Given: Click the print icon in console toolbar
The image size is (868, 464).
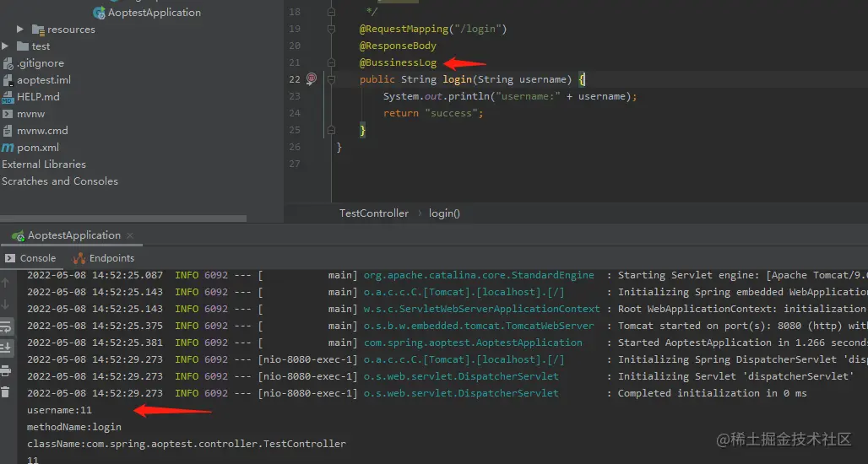Looking at the screenshot, I should pyautogui.click(x=6, y=370).
